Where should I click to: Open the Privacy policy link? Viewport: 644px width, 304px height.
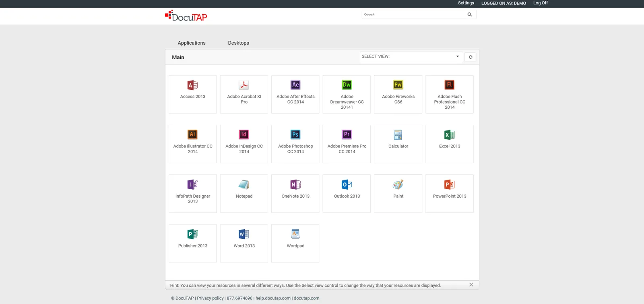210,298
